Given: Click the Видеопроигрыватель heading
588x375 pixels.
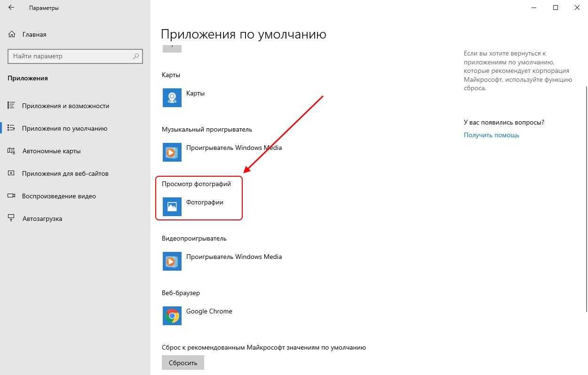Looking at the screenshot, I should [x=194, y=238].
